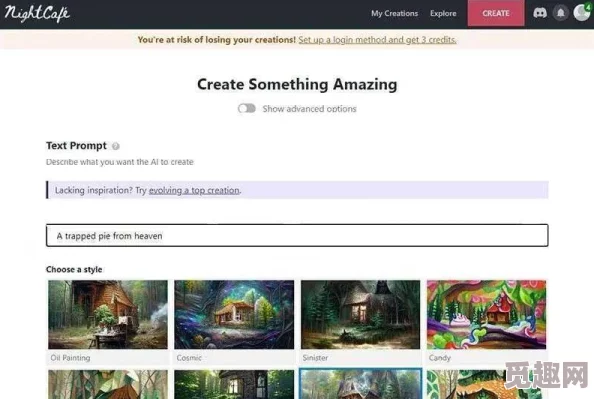Click the red CREATE button
594x399 pixels.
[x=496, y=13]
